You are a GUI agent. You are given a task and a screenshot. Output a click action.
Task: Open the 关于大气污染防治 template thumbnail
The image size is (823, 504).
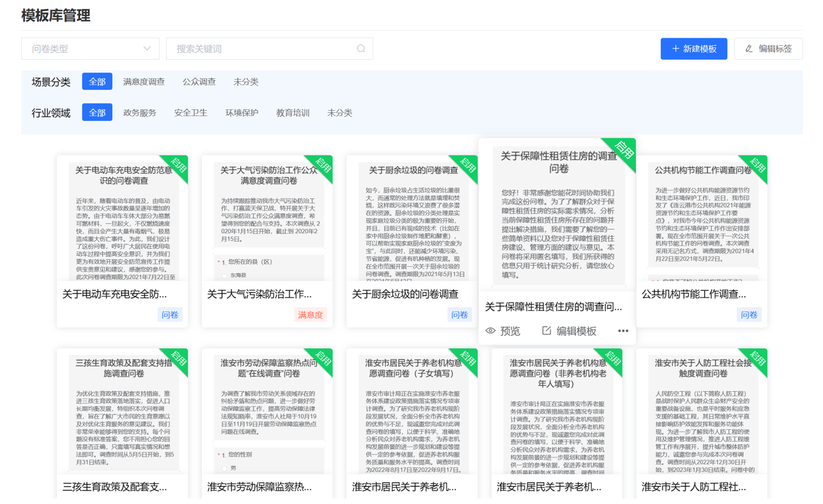click(x=267, y=218)
